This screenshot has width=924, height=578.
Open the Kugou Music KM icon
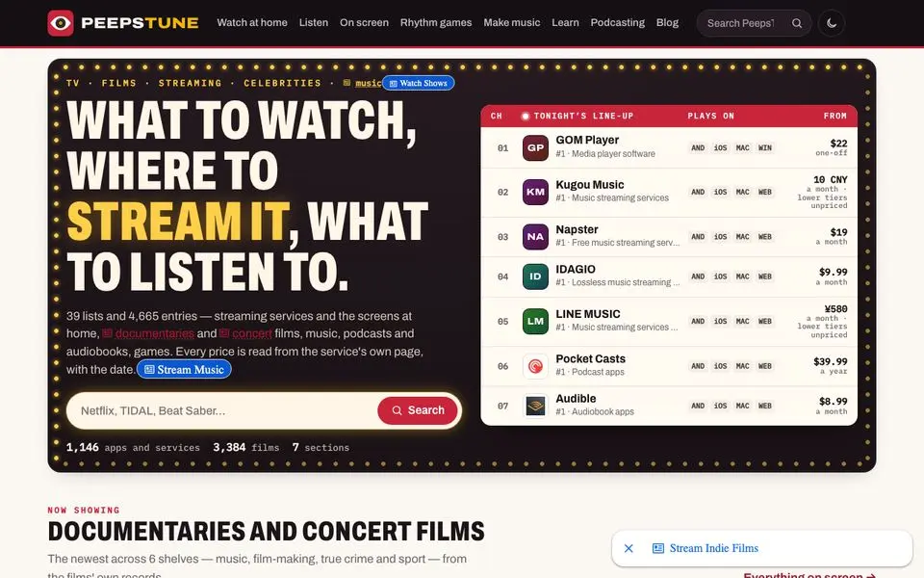coord(535,192)
